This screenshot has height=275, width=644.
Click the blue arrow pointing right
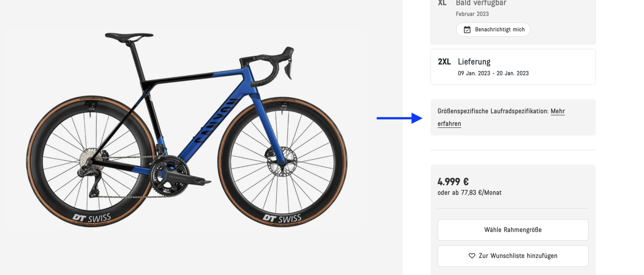pyautogui.click(x=399, y=118)
